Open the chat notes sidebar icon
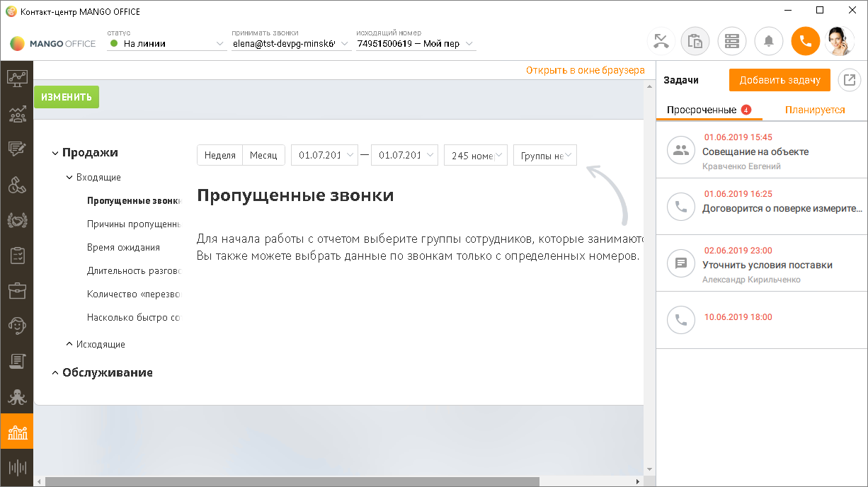The image size is (868, 487). [x=17, y=149]
